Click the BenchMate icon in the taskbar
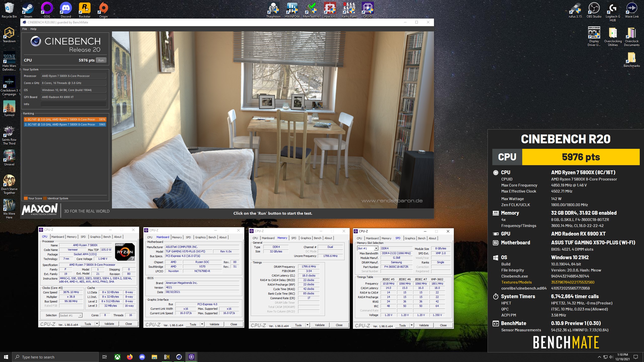644x362 pixels. pos(167,357)
